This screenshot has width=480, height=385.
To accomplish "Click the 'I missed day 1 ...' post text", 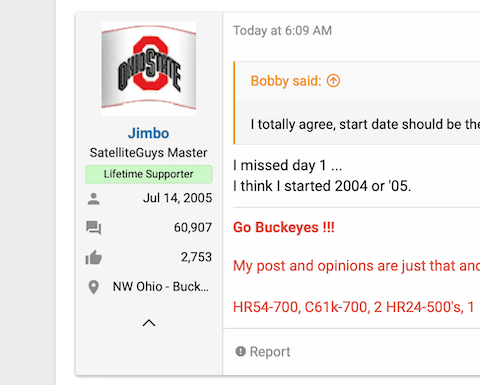I will pyautogui.click(x=288, y=165).
